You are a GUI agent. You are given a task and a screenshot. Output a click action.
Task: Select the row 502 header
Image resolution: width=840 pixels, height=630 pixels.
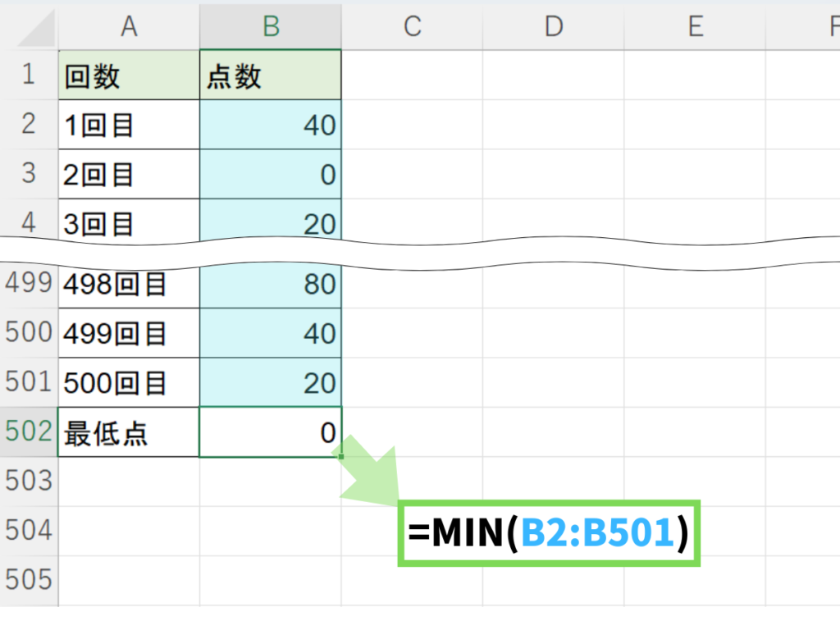29,431
